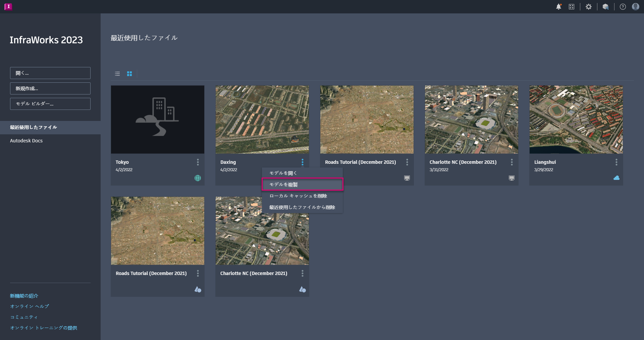This screenshot has width=644, height=340.
Task: Click the Daxing model name
Action: click(x=228, y=162)
